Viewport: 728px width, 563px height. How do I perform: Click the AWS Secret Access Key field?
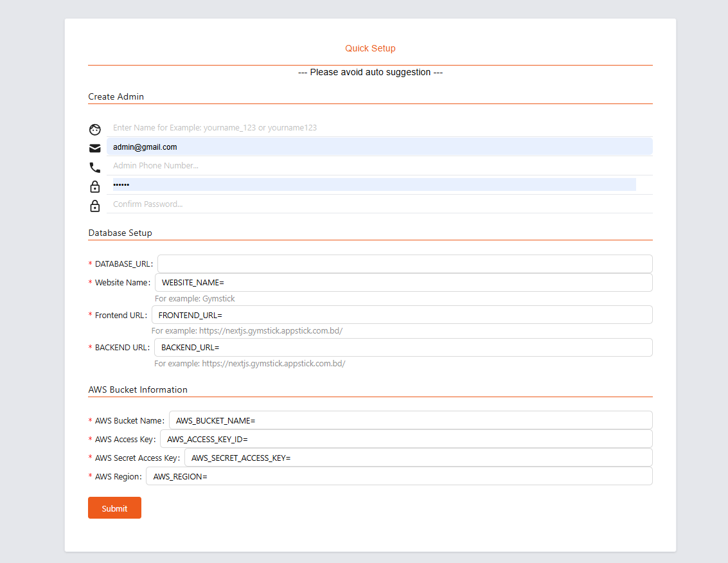click(418, 458)
